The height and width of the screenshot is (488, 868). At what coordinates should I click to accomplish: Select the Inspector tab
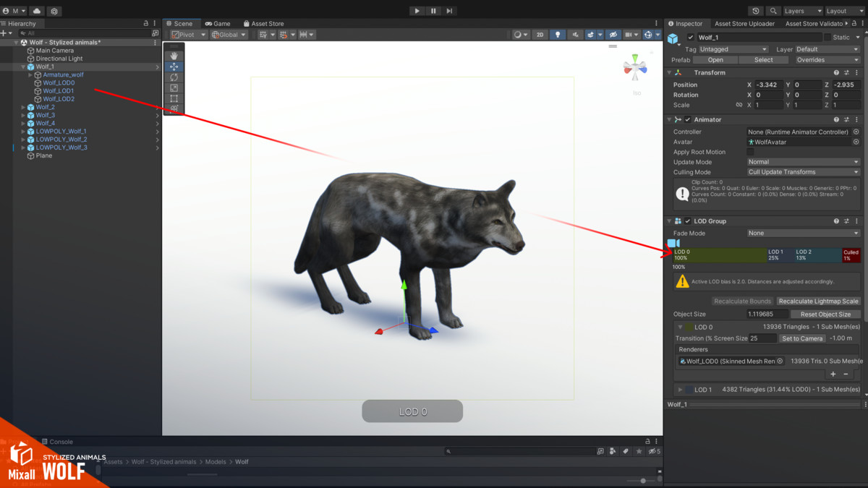tap(685, 24)
